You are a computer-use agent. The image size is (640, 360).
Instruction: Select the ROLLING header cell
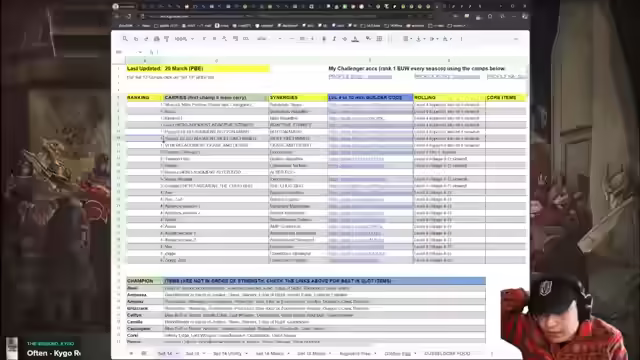[449, 98]
